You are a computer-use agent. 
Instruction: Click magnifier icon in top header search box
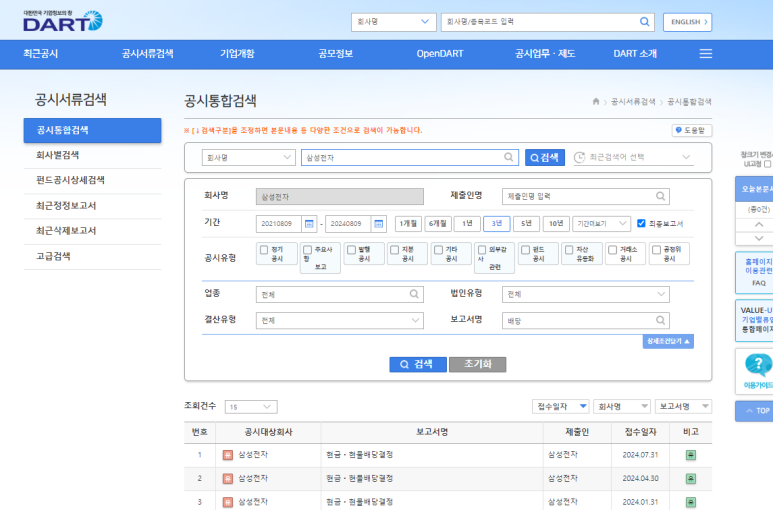644,22
